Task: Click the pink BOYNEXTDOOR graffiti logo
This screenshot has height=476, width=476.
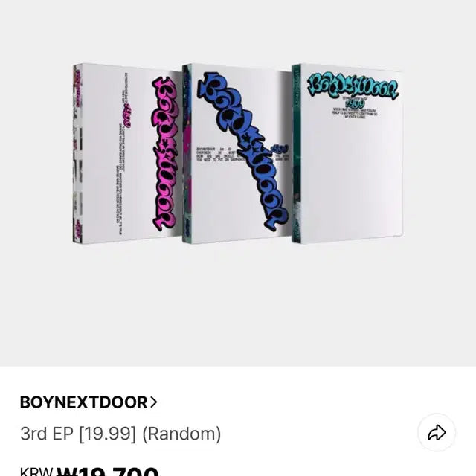Action: [165, 153]
